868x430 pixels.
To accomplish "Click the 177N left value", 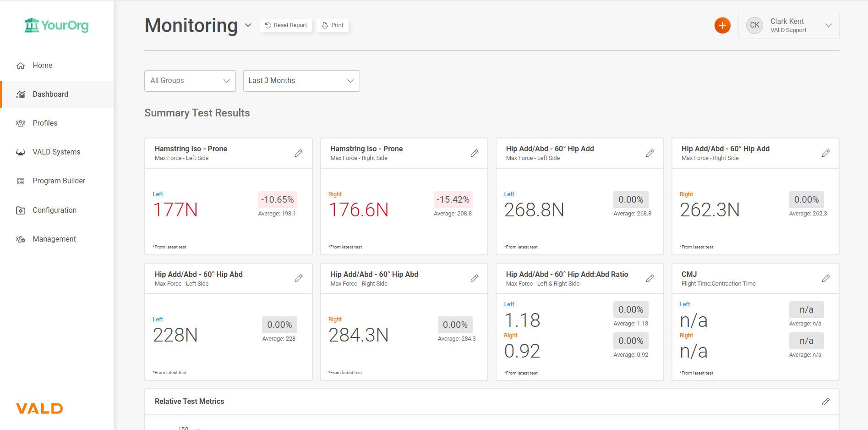I will coord(175,210).
